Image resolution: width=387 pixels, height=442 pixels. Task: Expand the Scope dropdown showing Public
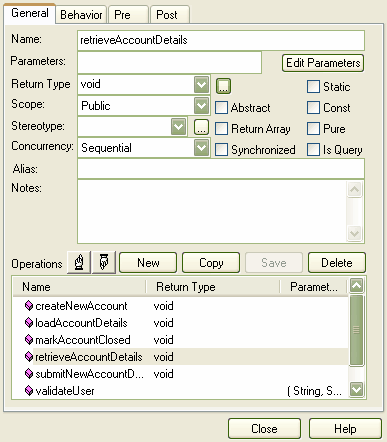201,106
